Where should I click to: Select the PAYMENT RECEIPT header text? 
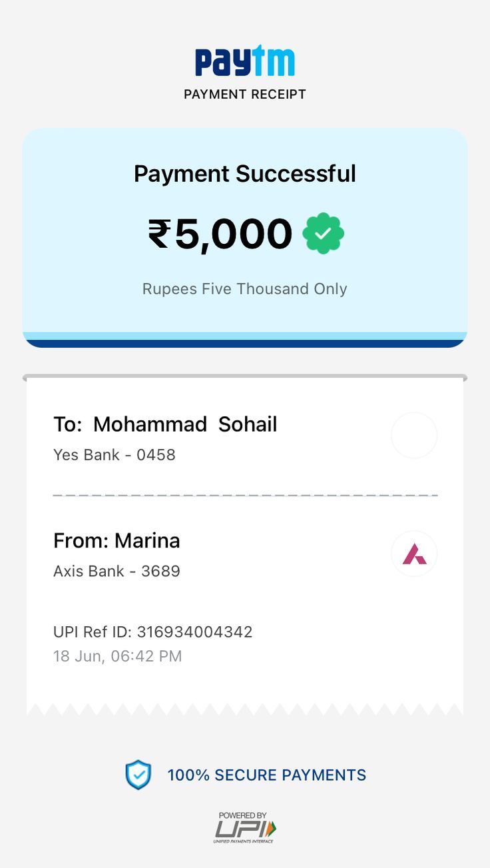244,95
